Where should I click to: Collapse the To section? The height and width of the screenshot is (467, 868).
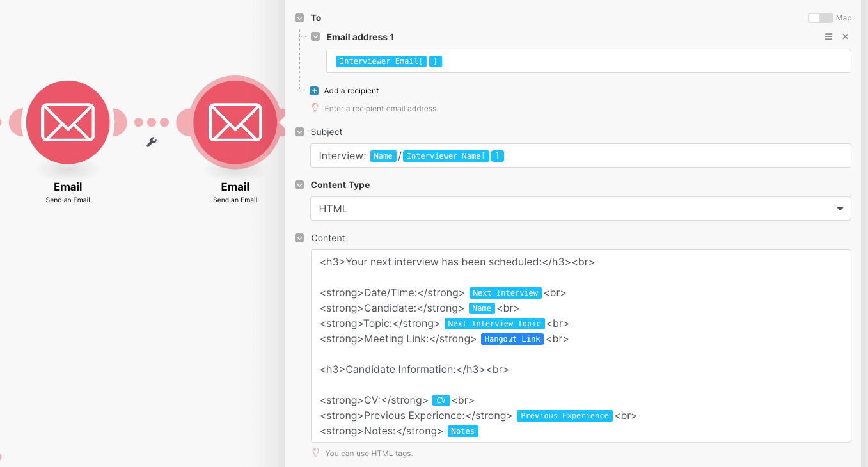point(299,17)
